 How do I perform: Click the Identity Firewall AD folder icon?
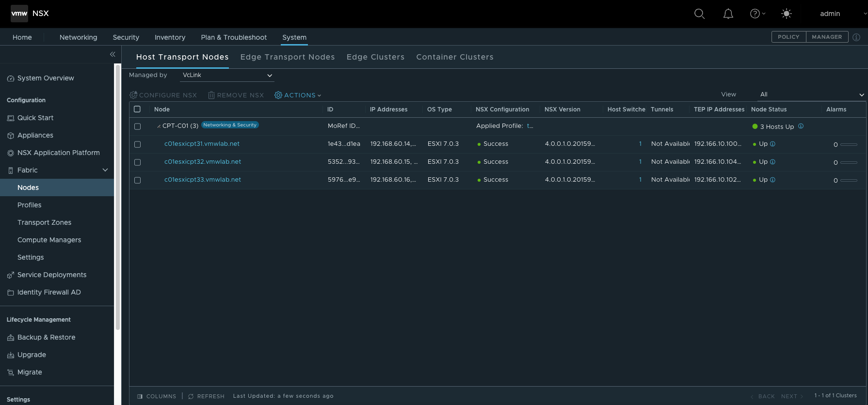click(x=11, y=293)
